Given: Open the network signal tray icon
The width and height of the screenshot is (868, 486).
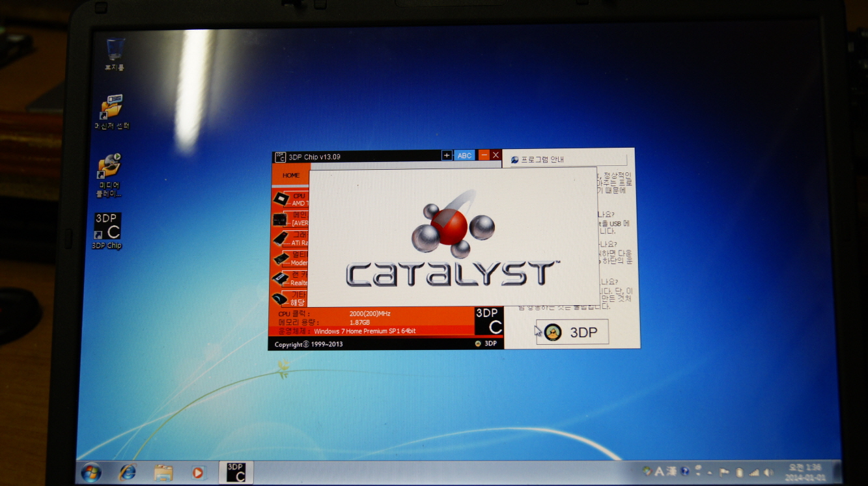Looking at the screenshot, I should [x=755, y=472].
